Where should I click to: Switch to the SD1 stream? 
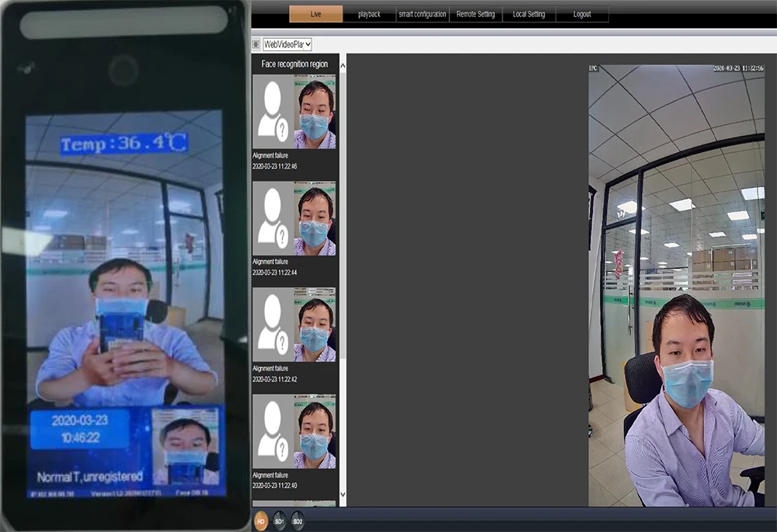pyautogui.click(x=279, y=521)
